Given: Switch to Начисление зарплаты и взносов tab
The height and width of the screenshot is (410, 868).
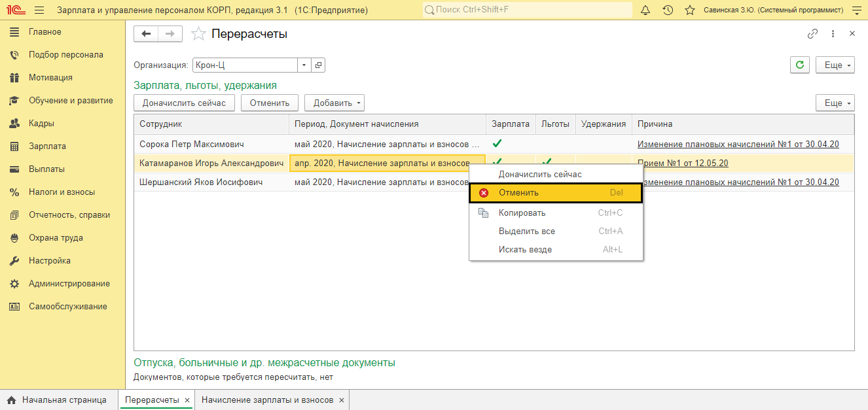Looking at the screenshot, I should [267, 400].
